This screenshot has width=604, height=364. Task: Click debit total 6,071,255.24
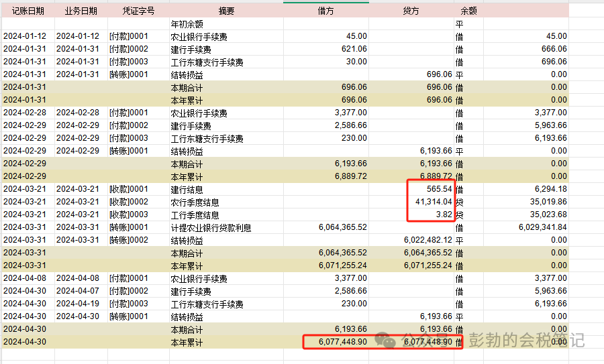(x=326, y=265)
